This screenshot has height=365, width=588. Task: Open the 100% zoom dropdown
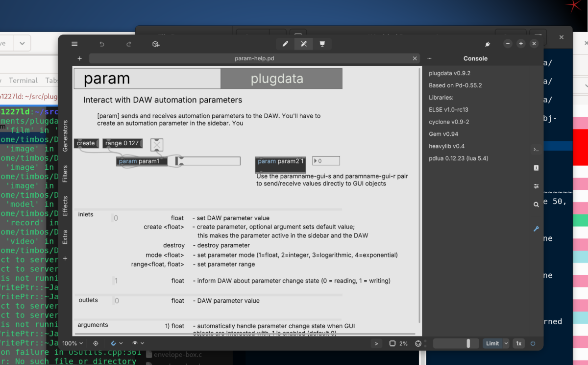tap(73, 343)
